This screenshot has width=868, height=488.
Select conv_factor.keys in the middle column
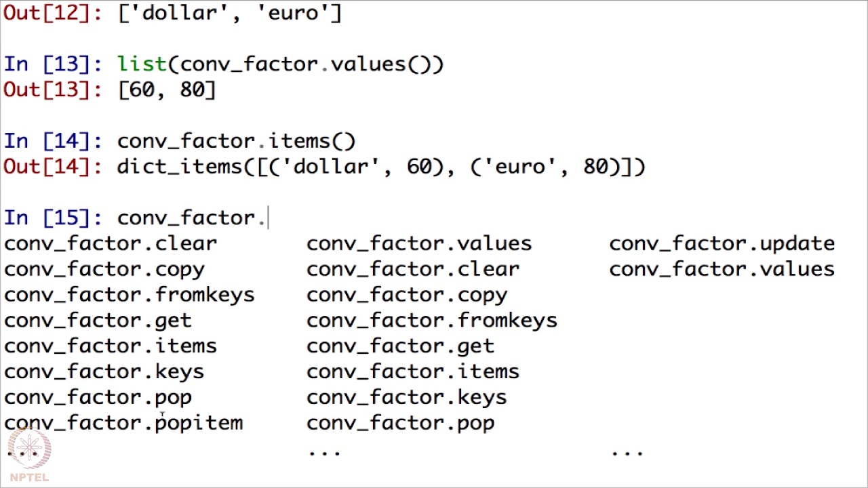406,398
